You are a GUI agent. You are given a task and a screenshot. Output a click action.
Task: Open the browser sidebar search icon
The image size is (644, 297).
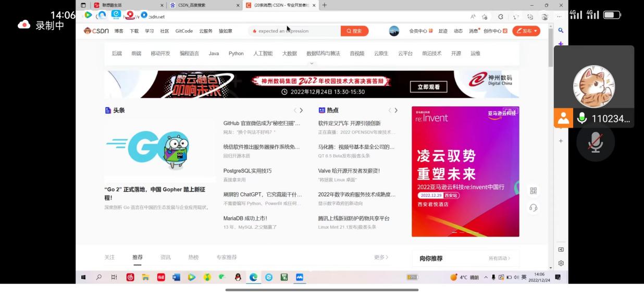(x=561, y=31)
